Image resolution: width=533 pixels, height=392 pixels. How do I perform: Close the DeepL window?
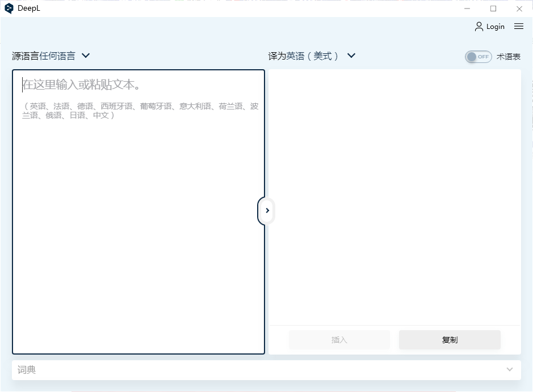519,9
